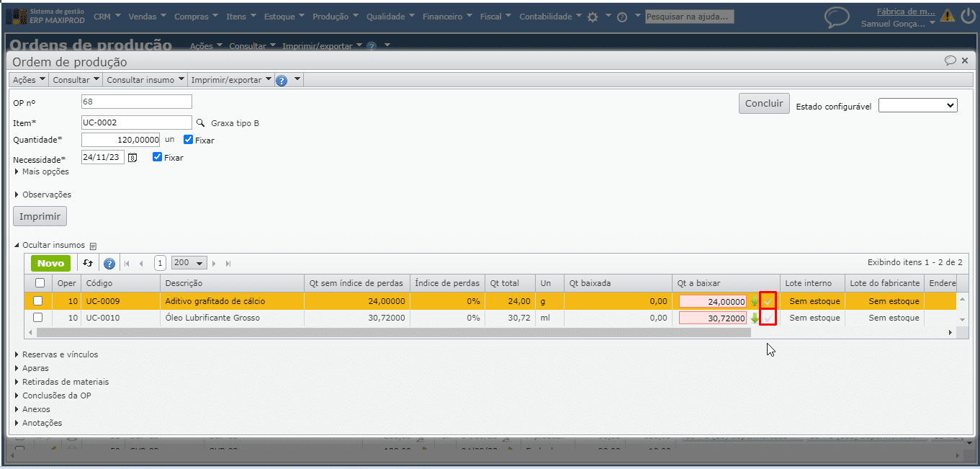The height and width of the screenshot is (469, 980).
Task: Toggle Fixar checkbox next to Quantidade
Action: [189, 140]
